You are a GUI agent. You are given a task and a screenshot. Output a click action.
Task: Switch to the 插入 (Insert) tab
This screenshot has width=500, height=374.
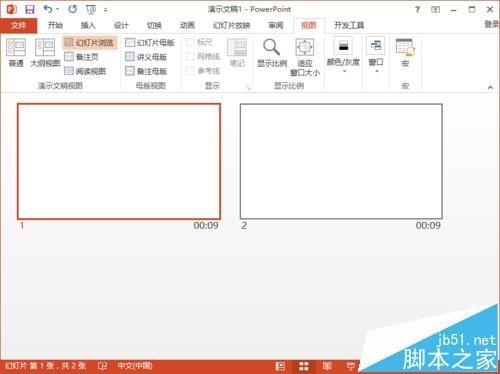point(88,25)
